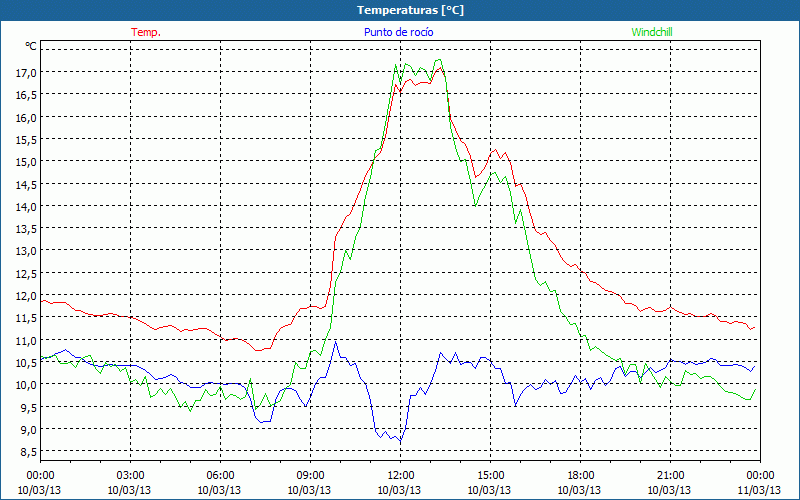
Task: Click the 11,5 y-axis value
Action: [x=26, y=317]
